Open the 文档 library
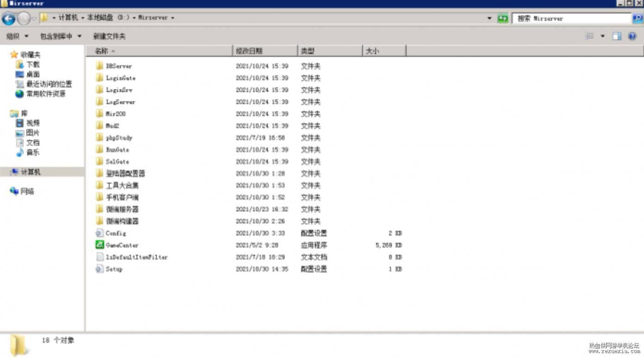 (32, 142)
